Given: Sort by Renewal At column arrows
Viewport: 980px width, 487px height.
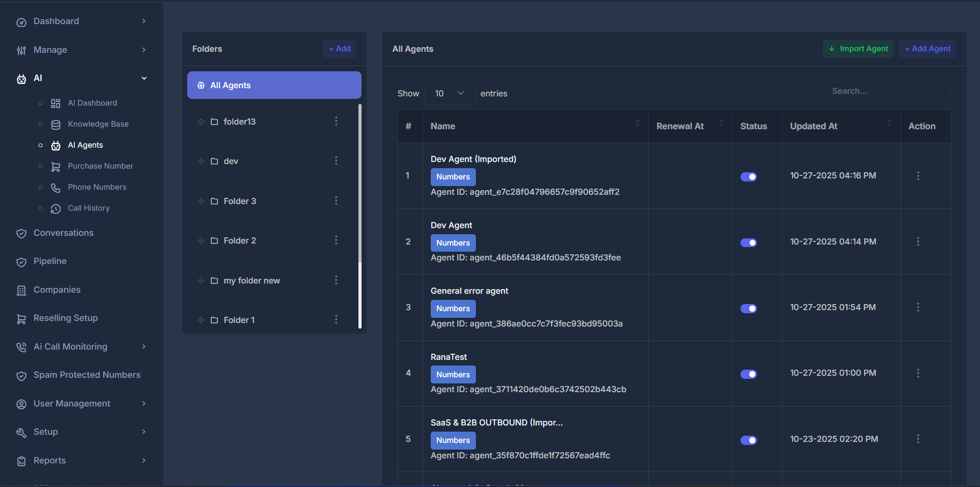Looking at the screenshot, I should click(721, 123).
